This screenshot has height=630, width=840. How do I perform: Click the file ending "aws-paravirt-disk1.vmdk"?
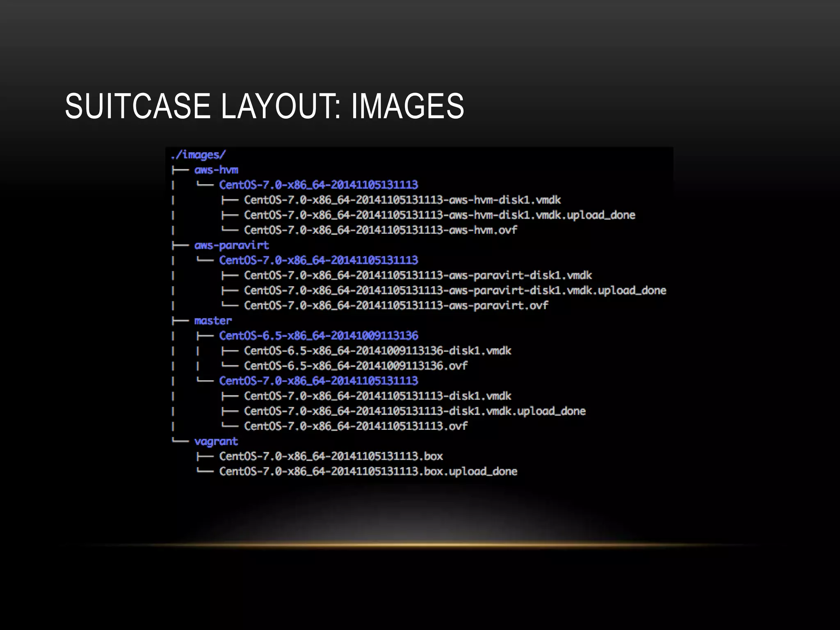click(x=418, y=275)
